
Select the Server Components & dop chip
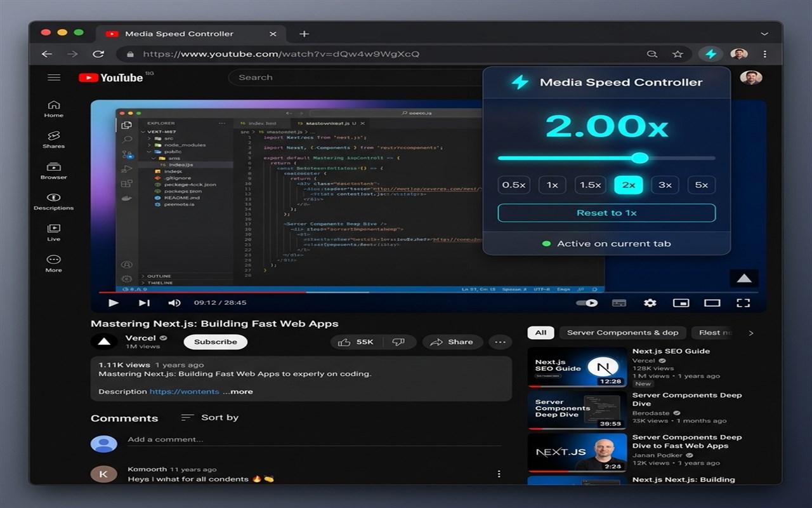[x=622, y=333]
